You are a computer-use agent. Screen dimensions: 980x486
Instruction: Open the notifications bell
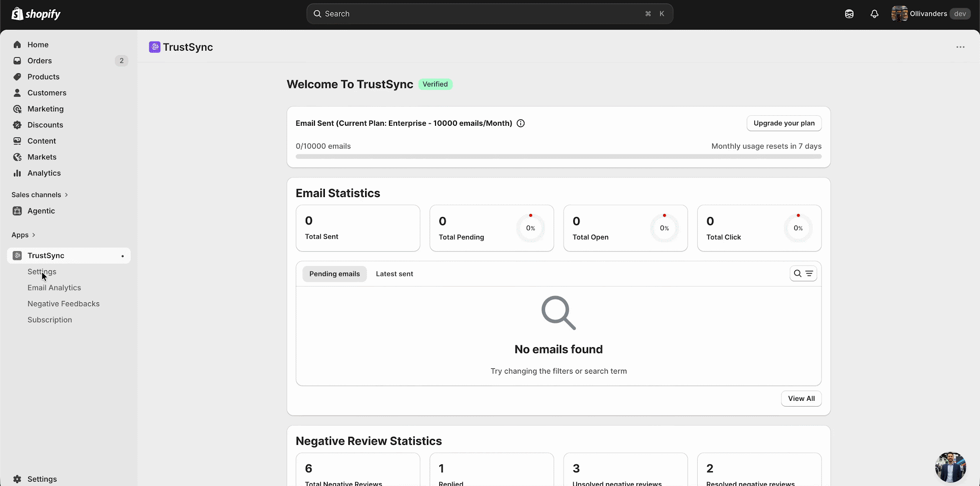point(874,14)
